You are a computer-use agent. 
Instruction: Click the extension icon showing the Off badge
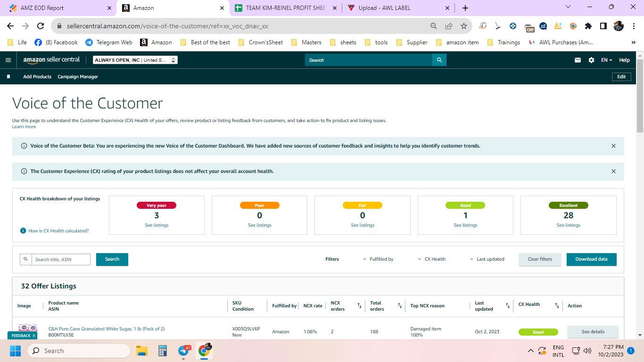coord(528,27)
